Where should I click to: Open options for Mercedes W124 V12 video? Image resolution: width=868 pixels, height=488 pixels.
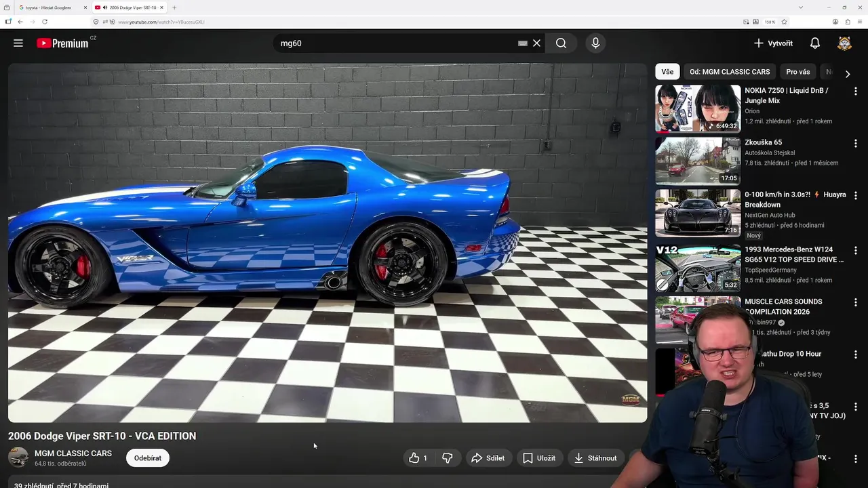point(855,251)
